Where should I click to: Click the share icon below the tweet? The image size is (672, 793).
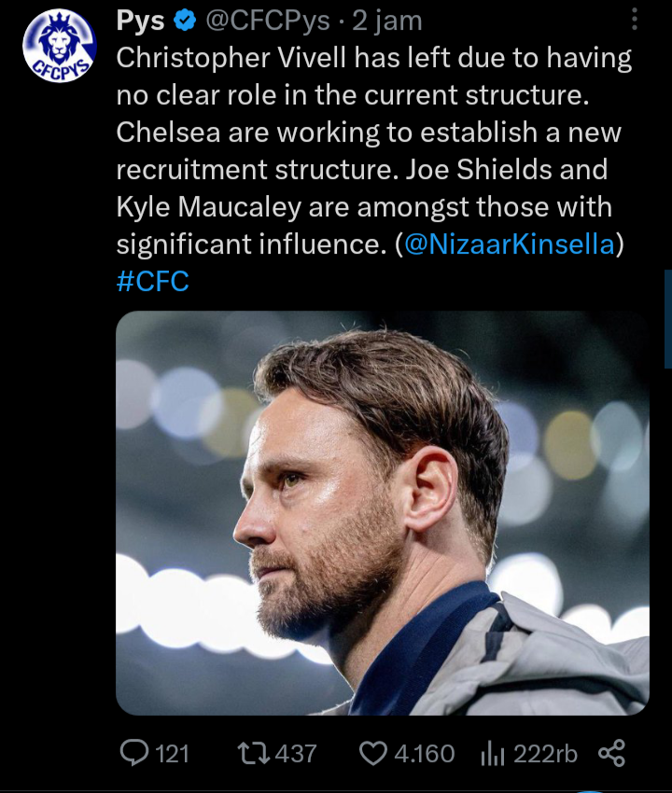tap(611, 753)
